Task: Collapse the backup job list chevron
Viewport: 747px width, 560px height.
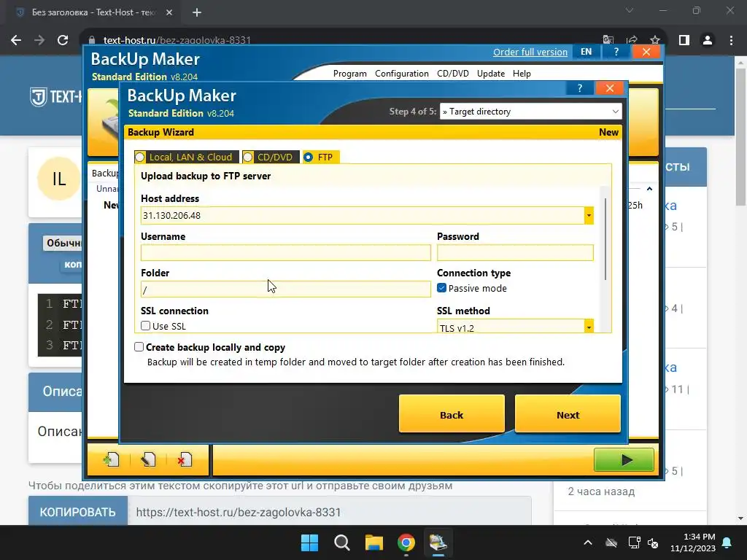Action: coord(649,189)
